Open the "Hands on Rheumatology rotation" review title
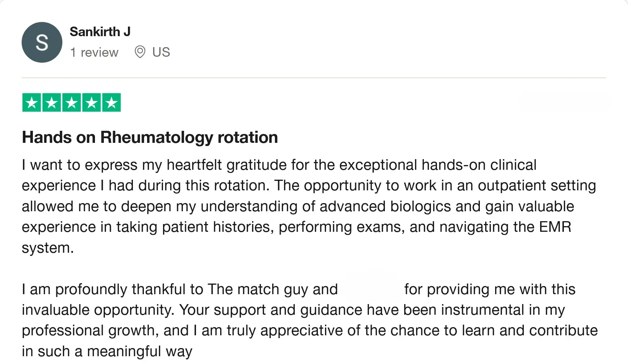The width and height of the screenshot is (628, 364). coord(150,138)
